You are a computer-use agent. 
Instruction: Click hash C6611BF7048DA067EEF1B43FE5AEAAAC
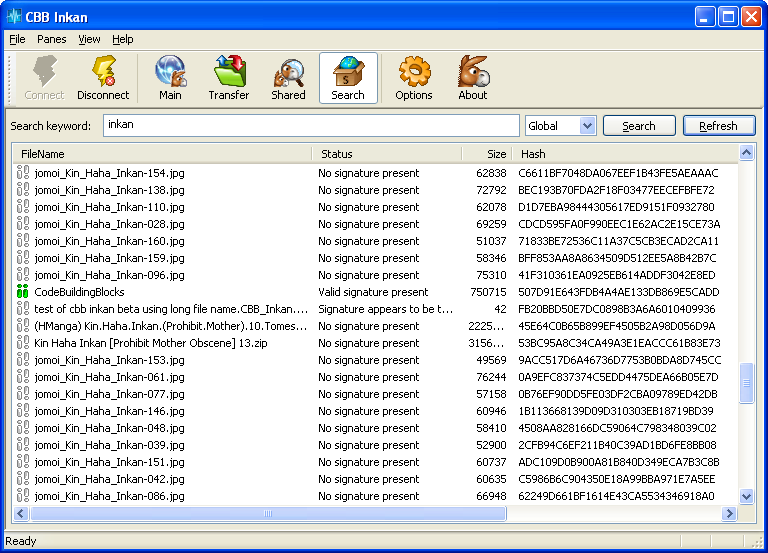coord(618,173)
